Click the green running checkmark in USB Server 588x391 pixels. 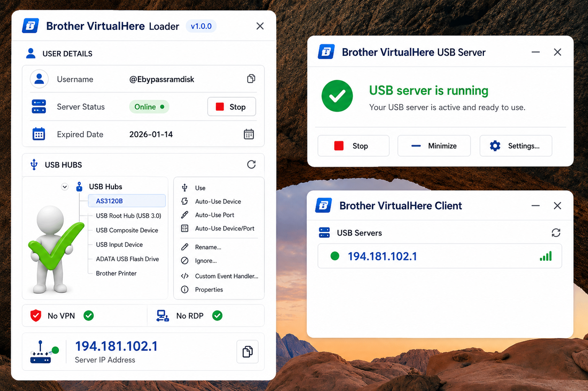click(337, 96)
